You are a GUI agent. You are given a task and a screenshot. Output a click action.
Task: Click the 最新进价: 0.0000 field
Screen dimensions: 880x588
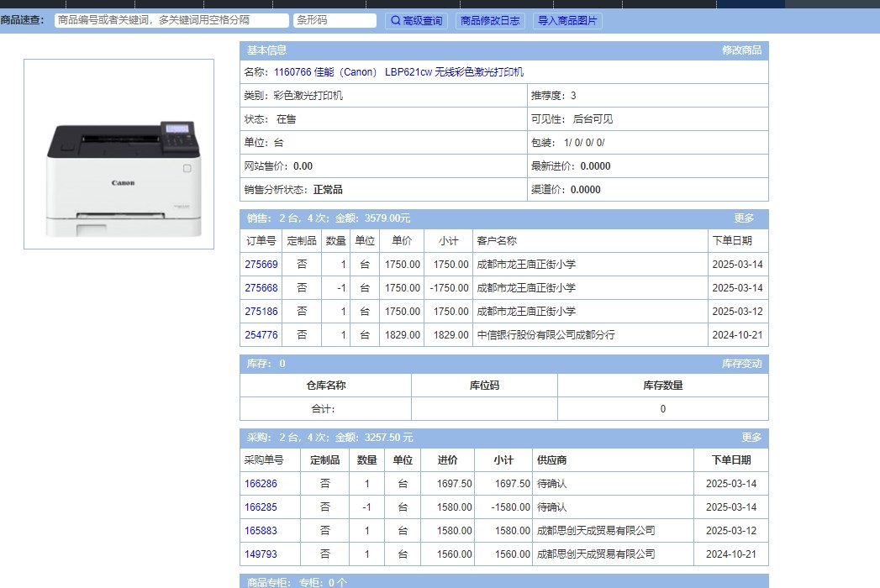[x=648, y=166]
